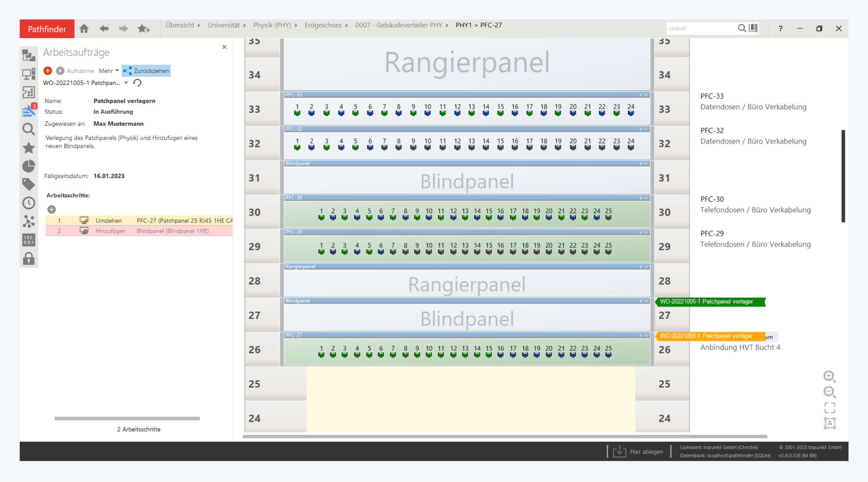Image resolution: width=868 pixels, height=482 pixels.
Task: Add new work order with red plus
Action: pyautogui.click(x=48, y=71)
